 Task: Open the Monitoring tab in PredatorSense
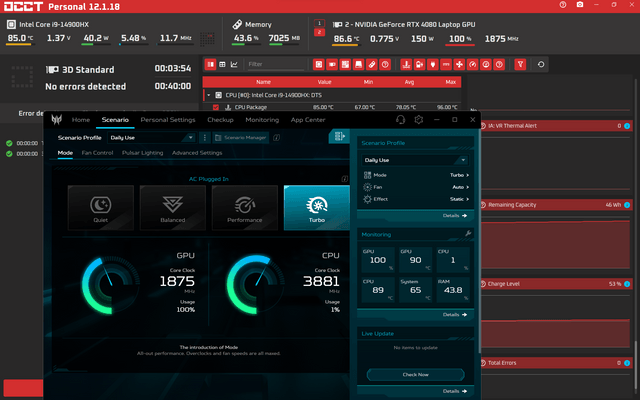coord(262,120)
